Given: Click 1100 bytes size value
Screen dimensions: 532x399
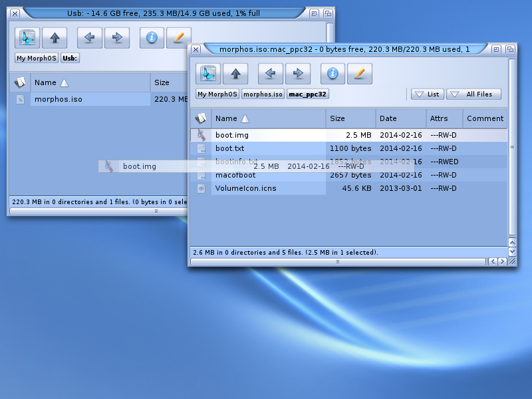Looking at the screenshot, I should [x=350, y=148].
